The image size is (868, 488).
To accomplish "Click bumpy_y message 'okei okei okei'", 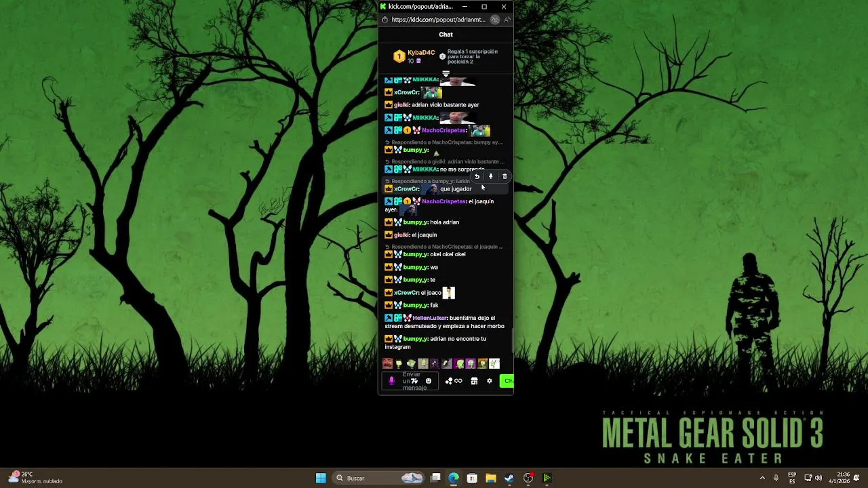I will point(448,254).
